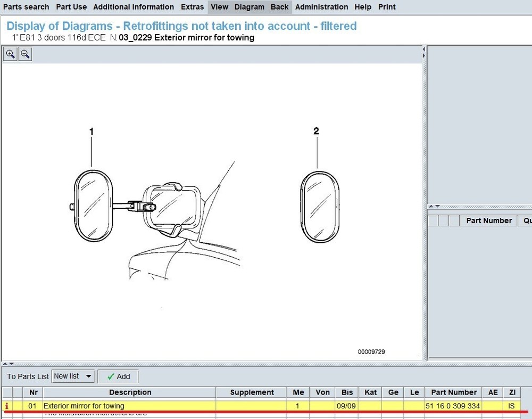Click the down arrow on the right panel splitter

pos(437,207)
